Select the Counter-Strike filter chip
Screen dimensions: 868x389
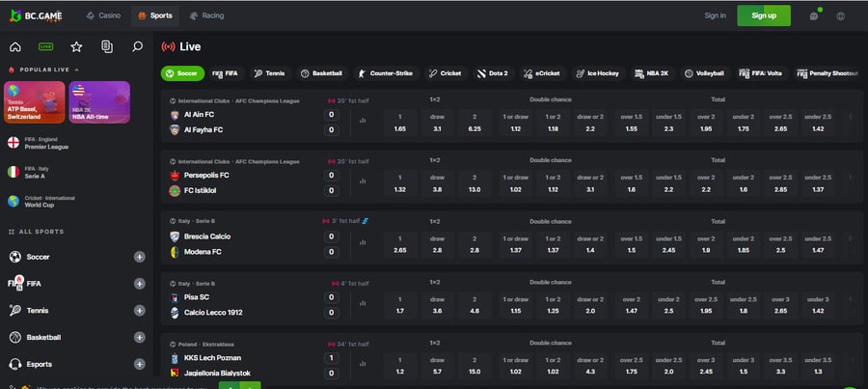[385, 73]
